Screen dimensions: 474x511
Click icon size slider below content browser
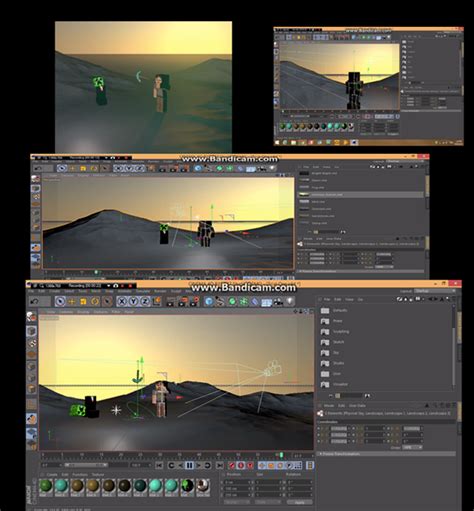click(x=349, y=396)
